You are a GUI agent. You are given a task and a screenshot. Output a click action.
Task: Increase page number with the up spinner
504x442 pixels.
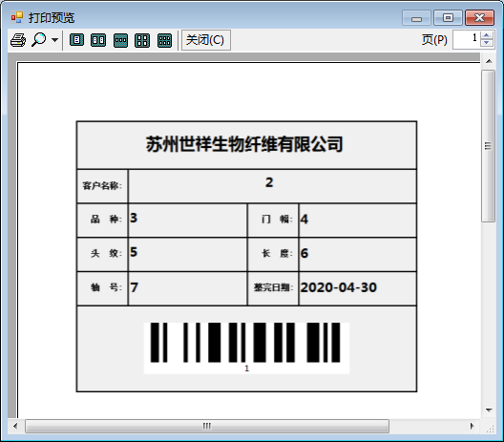pyautogui.click(x=487, y=35)
